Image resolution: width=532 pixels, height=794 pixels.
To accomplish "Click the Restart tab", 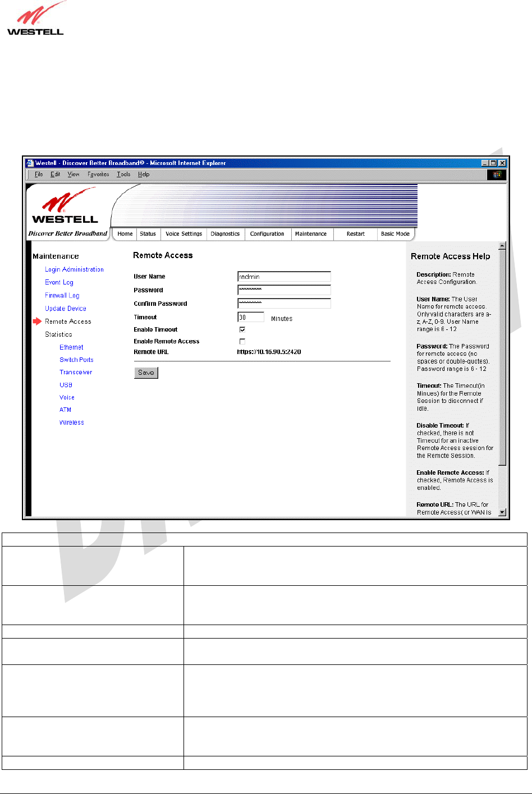I will 355,234.
